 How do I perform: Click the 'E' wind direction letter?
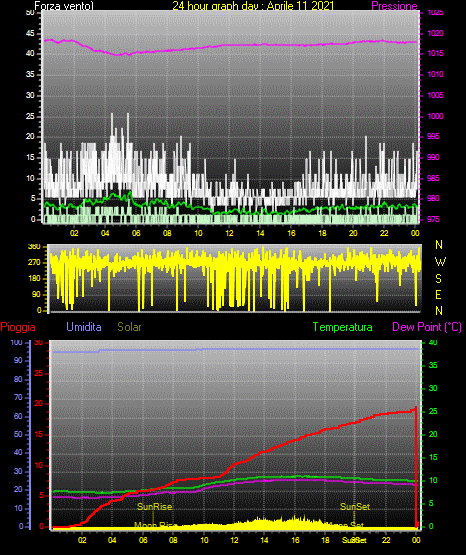click(x=438, y=294)
